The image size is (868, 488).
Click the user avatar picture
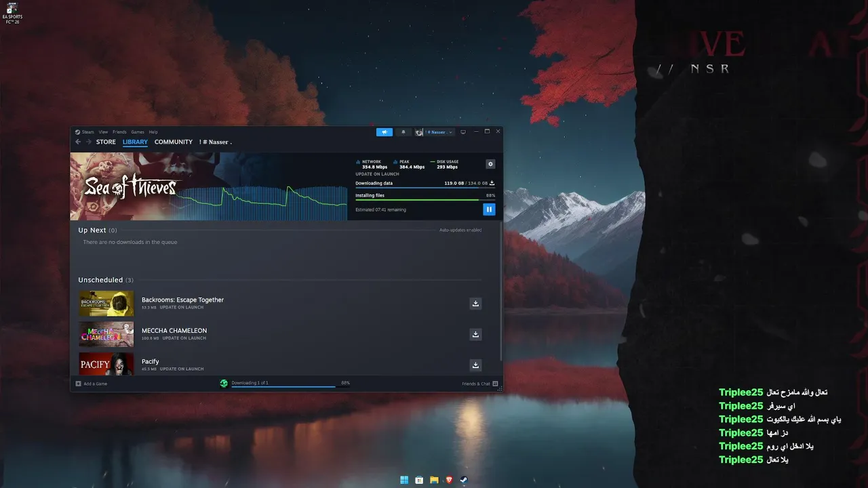point(419,132)
